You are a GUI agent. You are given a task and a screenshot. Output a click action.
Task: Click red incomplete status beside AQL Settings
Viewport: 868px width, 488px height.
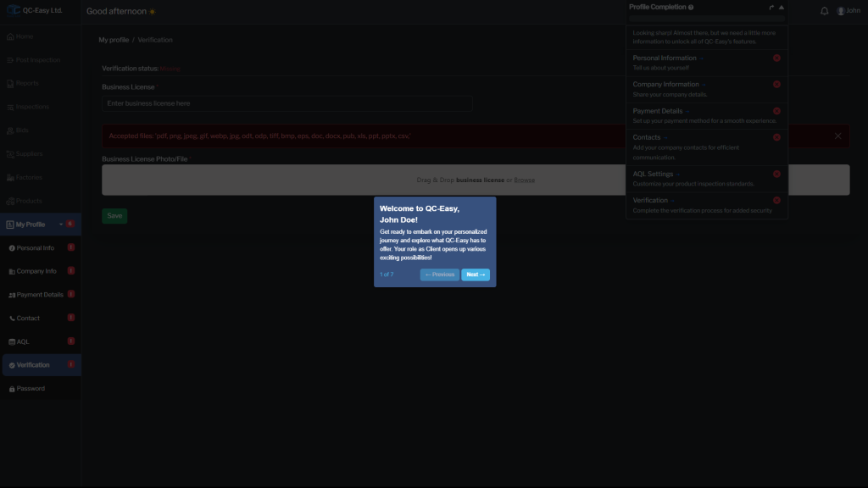tap(776, 174)
